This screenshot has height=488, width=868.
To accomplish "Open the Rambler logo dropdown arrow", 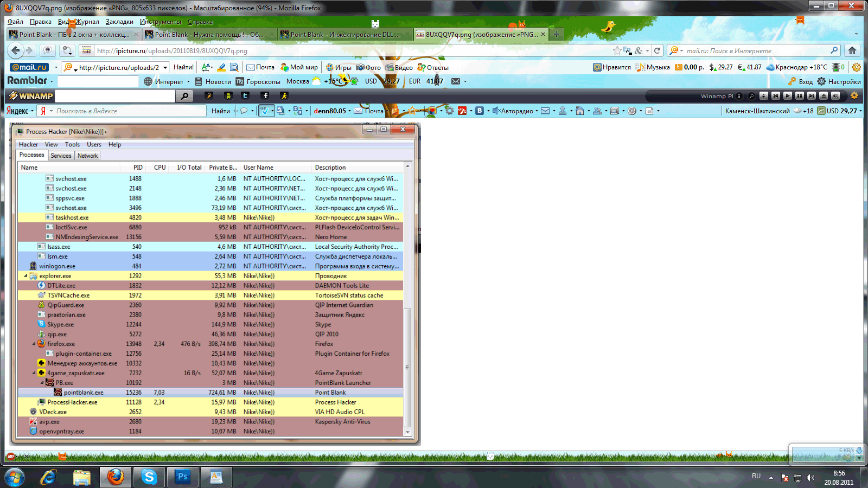I will tap(52, 81).
